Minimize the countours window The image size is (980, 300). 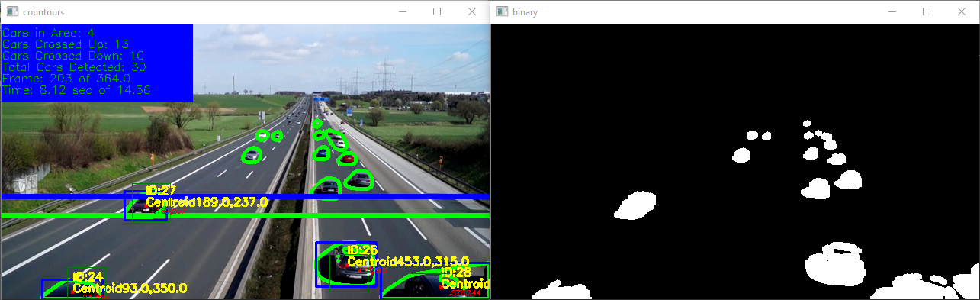click(402, 12)
